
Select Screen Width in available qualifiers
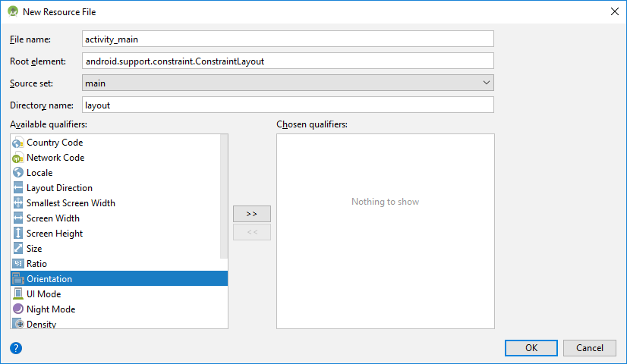tap(52, 218)
